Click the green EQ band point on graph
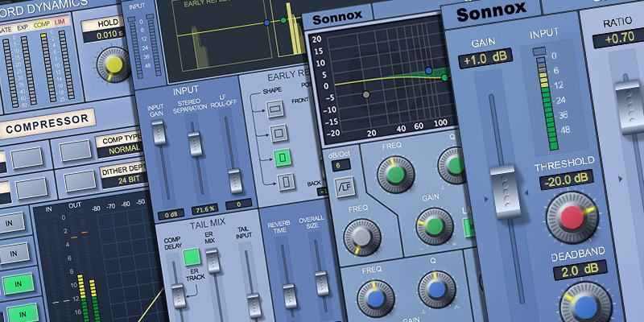Screen dimensions: 644x322 click(444, 77)
